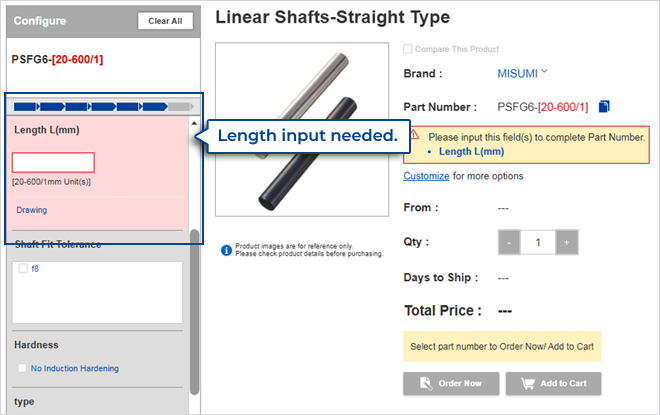The image size is (660, 415).
Task: Click the red warning triangle icon
Action: [x=415, y=136]
